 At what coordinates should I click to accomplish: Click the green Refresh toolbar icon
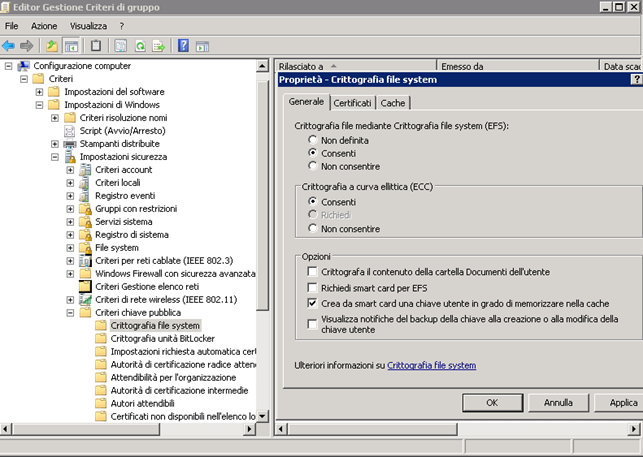tap(140, 46)
